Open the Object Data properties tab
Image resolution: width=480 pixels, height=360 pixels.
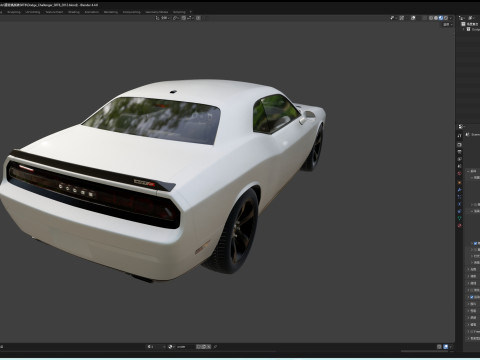pos(460,218)
